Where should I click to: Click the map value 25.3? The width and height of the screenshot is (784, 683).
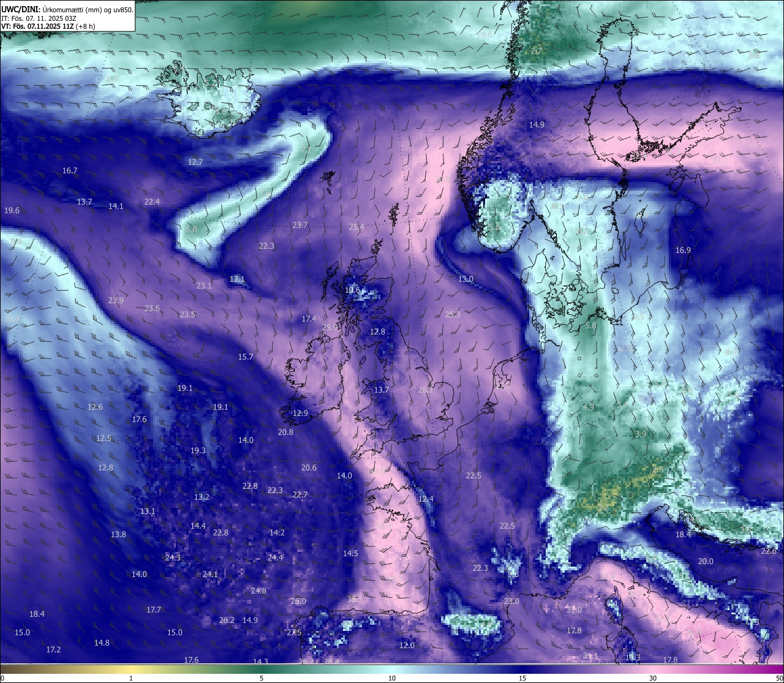tap(453, 314)
